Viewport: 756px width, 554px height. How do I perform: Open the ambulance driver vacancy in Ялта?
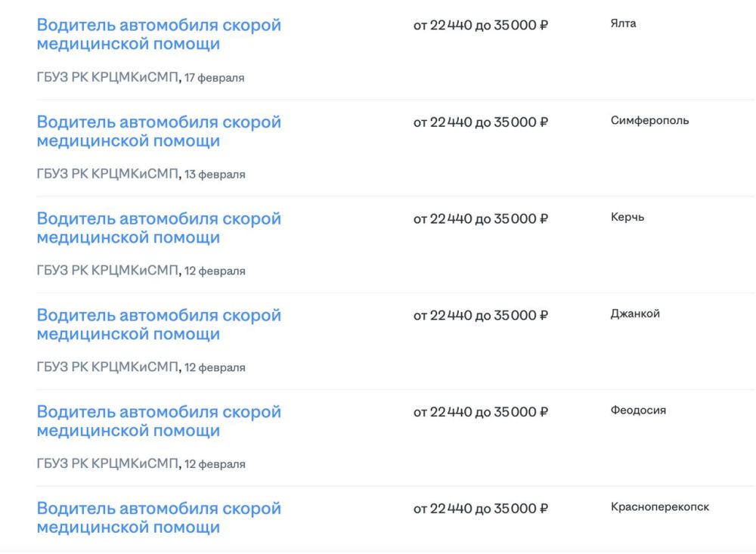(159, 34)
